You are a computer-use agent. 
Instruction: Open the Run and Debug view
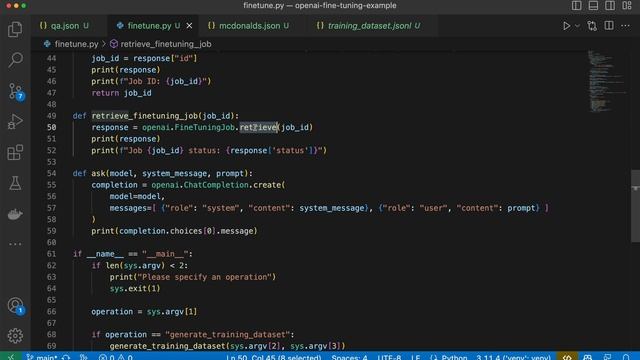click(15, 122)
